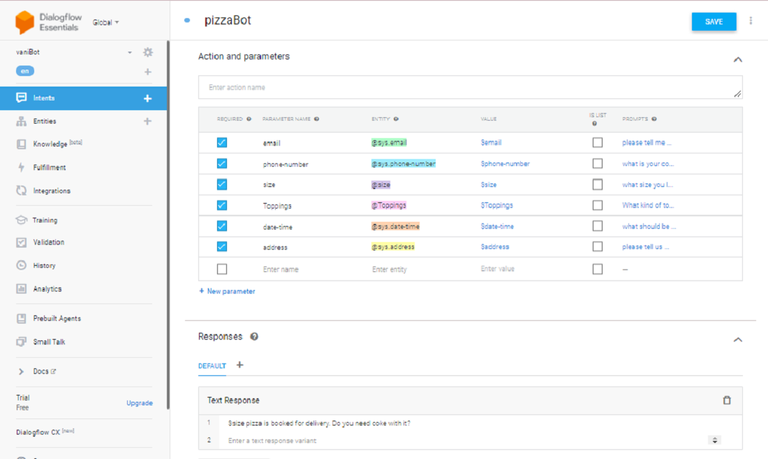This screenshot has height=459, width=768.
Task: Open Toppings prompt 'What kind of to...'
Action: 648,205
